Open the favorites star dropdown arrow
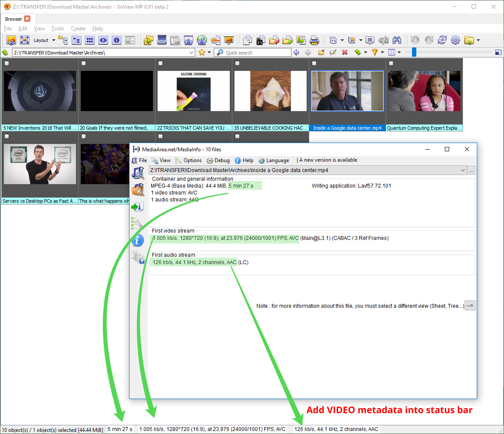 [209, 52]
